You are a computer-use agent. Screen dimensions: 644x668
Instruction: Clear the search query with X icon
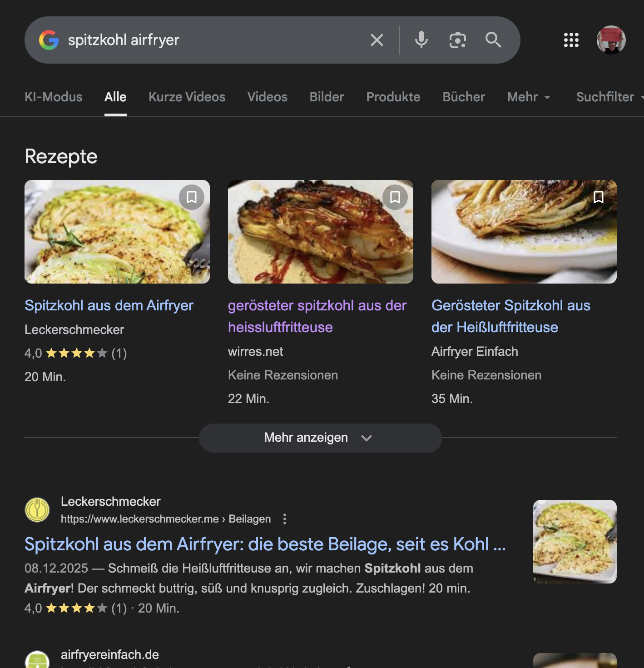377,40
